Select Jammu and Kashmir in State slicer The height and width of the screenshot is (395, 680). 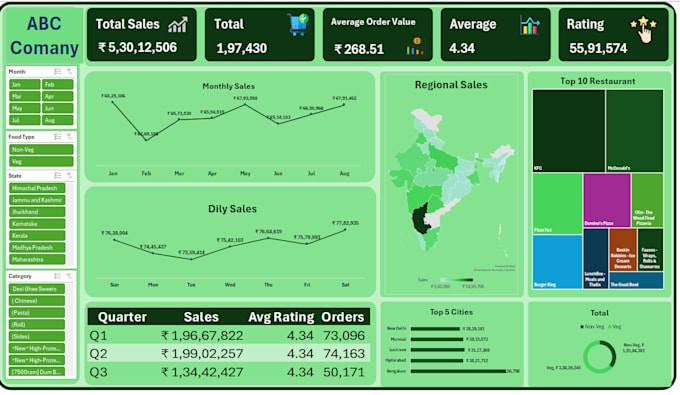[x=37, y=200]
